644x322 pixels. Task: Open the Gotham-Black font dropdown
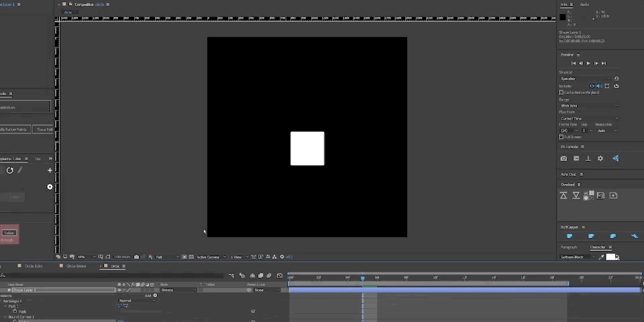click(578, 257)
